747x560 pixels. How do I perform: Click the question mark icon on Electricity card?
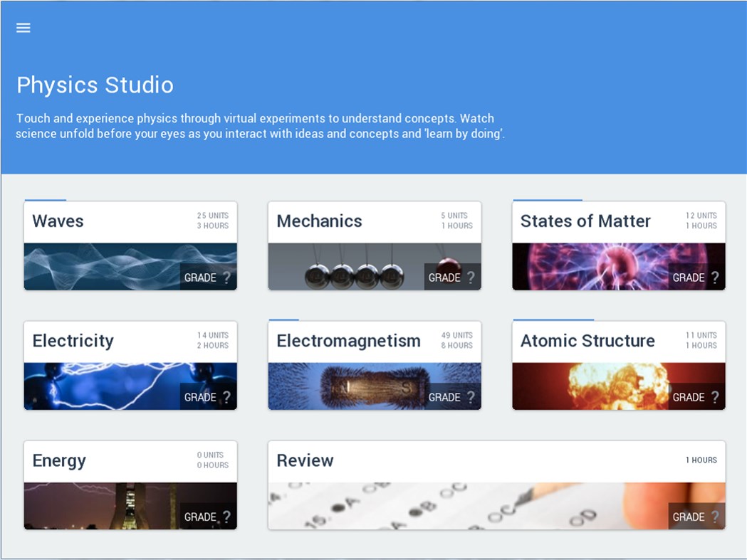(228, 397)
